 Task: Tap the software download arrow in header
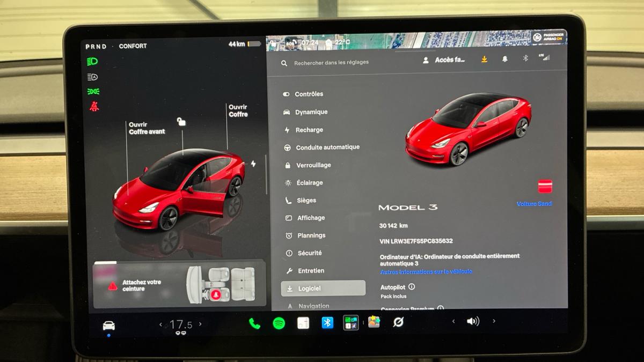[x=484, y=60]
